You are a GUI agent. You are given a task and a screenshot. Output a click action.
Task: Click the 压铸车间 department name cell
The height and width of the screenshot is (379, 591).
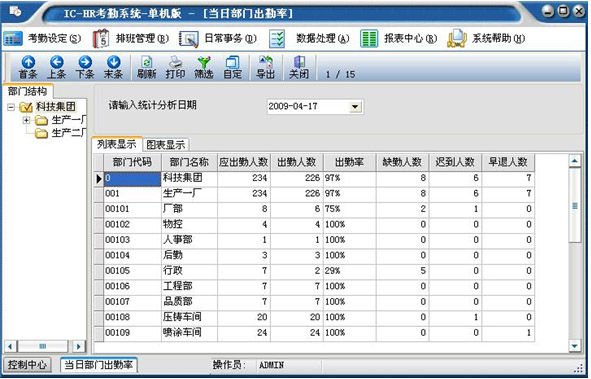(x=189, y=317)
